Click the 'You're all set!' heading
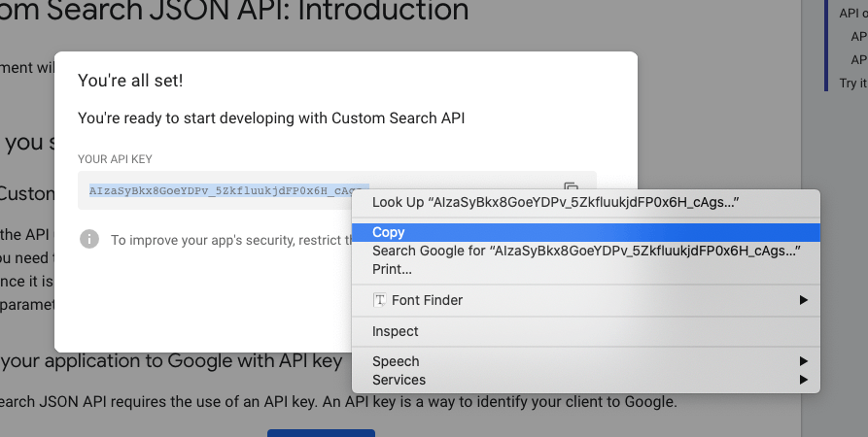 pos(130,81)
